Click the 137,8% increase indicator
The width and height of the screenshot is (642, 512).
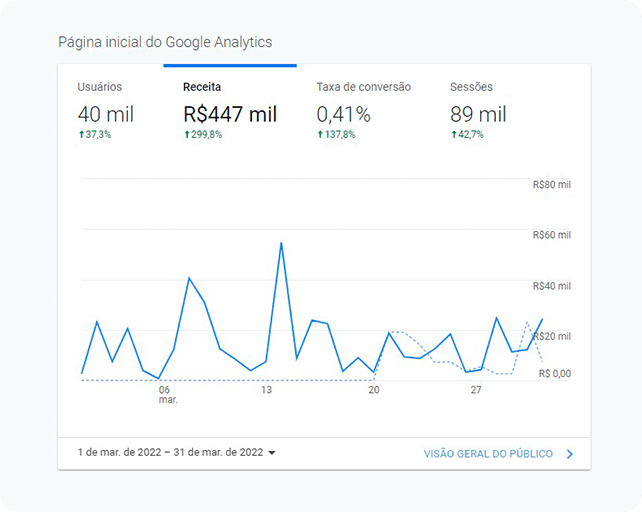click(336, 134)
